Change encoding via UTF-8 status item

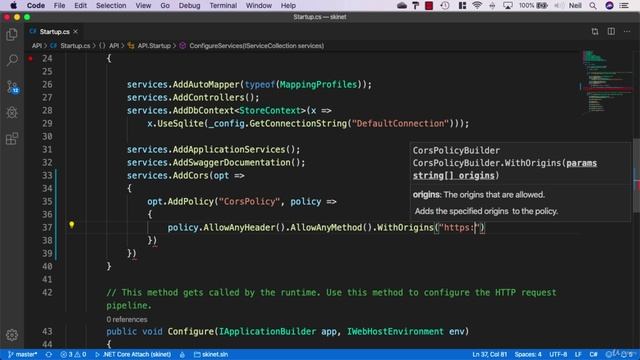pos(558,354)
